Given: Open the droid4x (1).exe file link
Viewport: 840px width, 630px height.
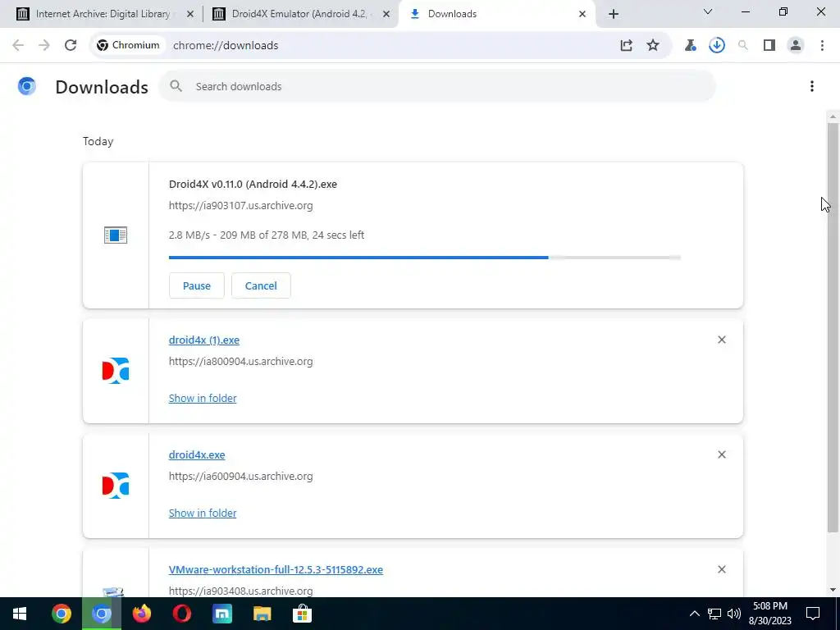Looking at the screenshot, I should 204,340.
